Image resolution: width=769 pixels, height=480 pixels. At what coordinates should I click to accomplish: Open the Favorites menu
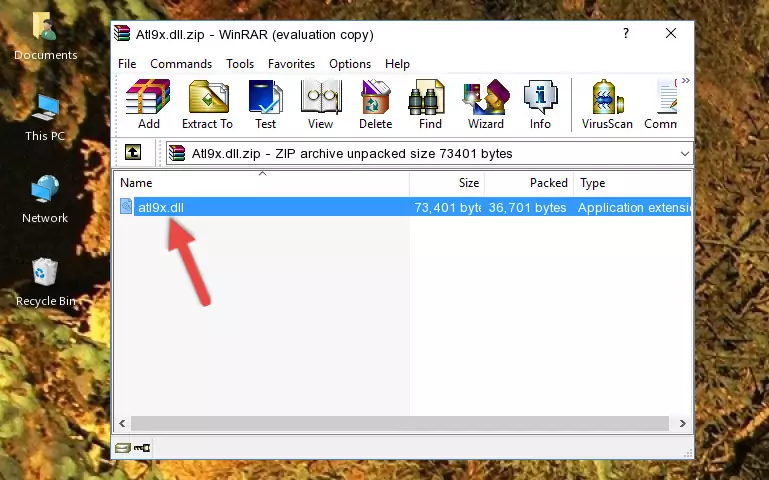(291, 64)
